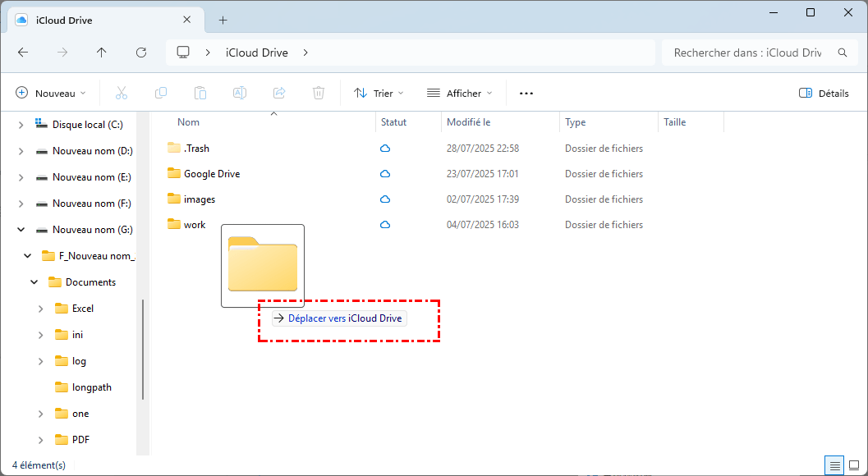Expand Disque local (C:) in tree
Viewport: 868px width, 476px height.
[x=21, y=125]
